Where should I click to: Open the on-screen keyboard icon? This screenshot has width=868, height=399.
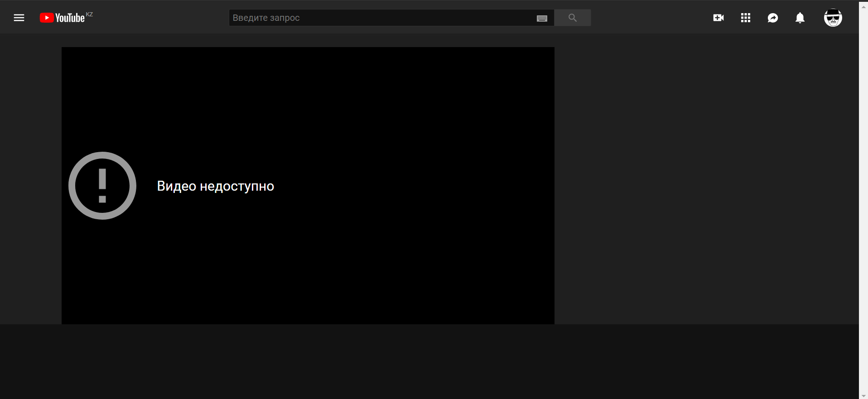pos(542,18)
